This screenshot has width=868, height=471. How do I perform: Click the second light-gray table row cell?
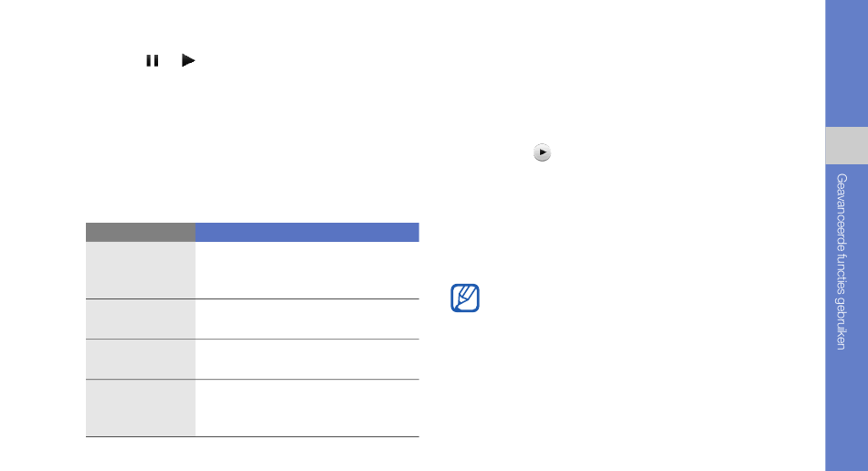click(141, 319)
